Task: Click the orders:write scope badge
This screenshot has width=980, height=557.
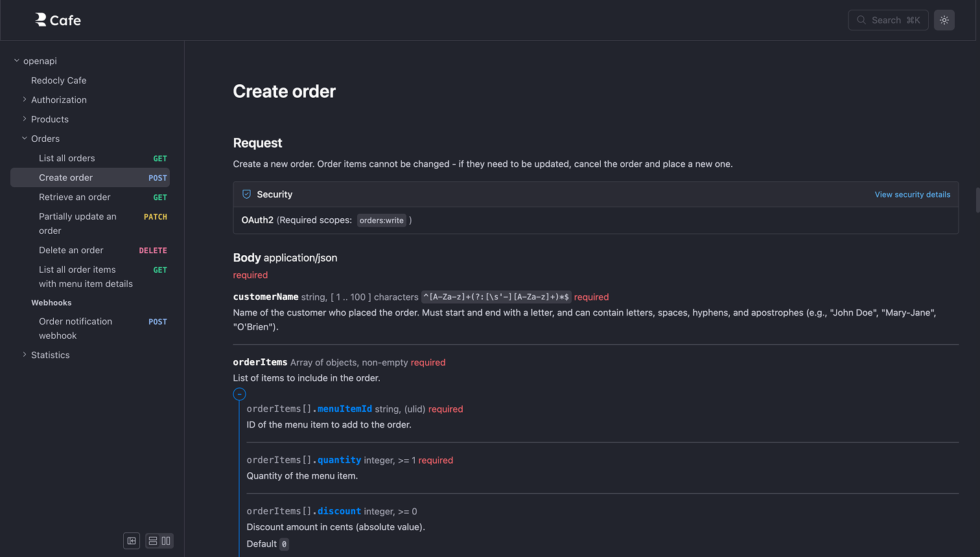Action: 382,220
